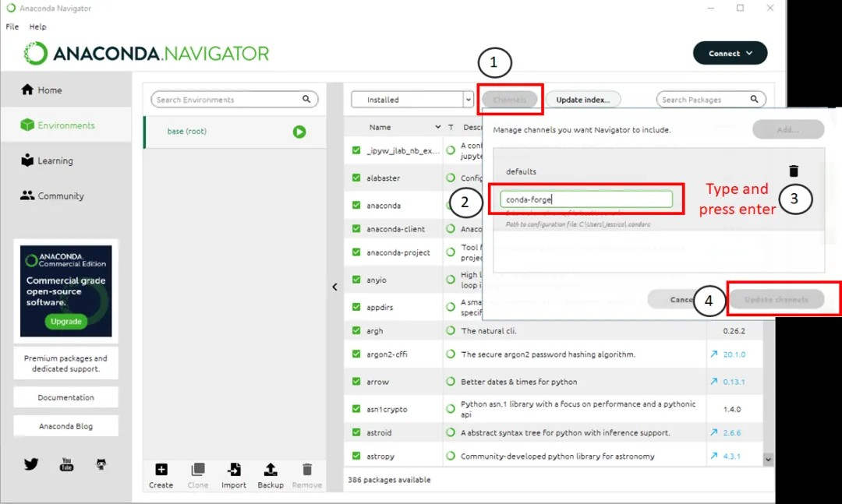The width and height of the screenshot is (842, 504).
Task: Collapse the environments panel arrow
Action: tap(334, 287)
